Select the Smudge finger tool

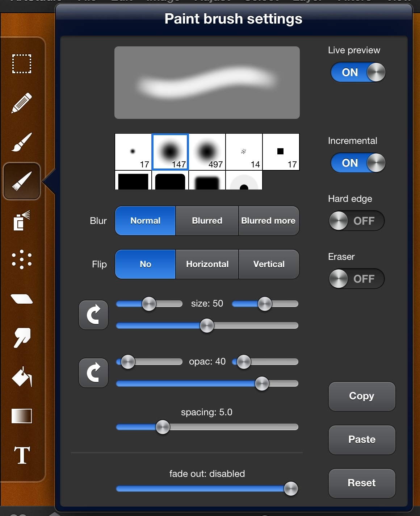(x=22, y=338)
